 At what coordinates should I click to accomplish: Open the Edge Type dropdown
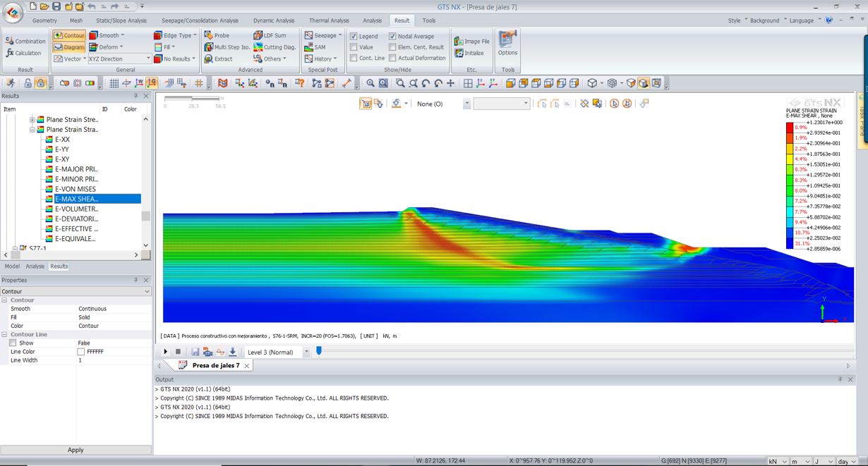click(x=175, y=35)
